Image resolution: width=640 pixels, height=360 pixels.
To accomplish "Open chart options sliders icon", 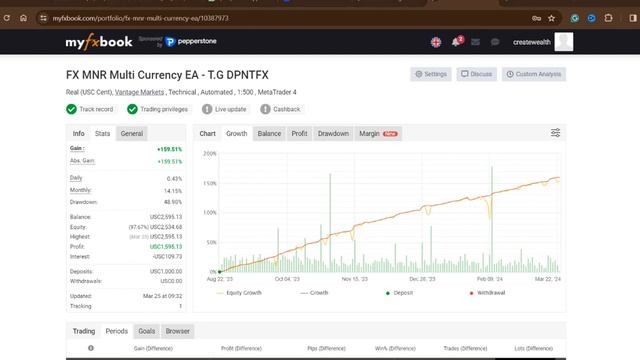I will pyautogui.click(x=556, y=133).
